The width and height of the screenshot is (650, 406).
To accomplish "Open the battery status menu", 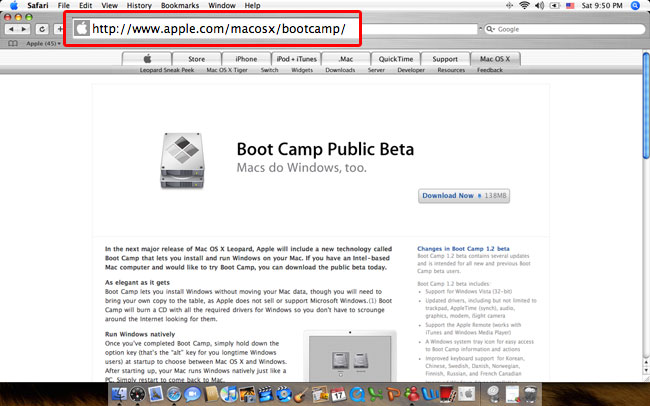I will pos(555,5).
